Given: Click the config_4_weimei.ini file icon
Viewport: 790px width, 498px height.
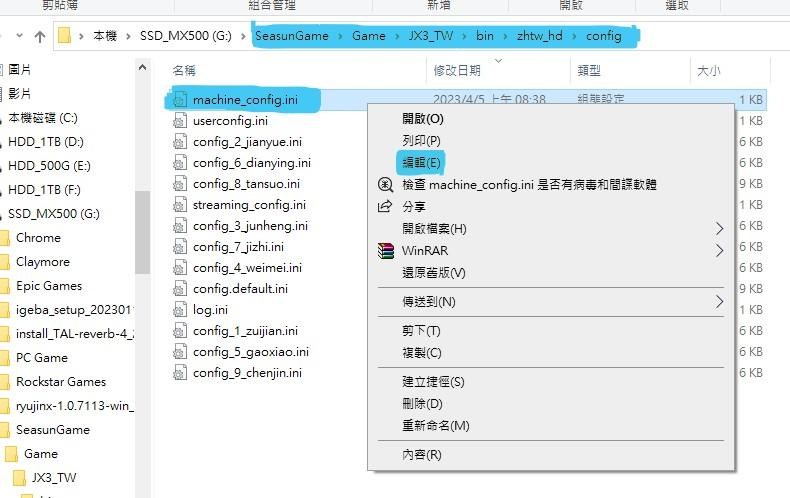Looking at the screenshot, I should (180, 268).
